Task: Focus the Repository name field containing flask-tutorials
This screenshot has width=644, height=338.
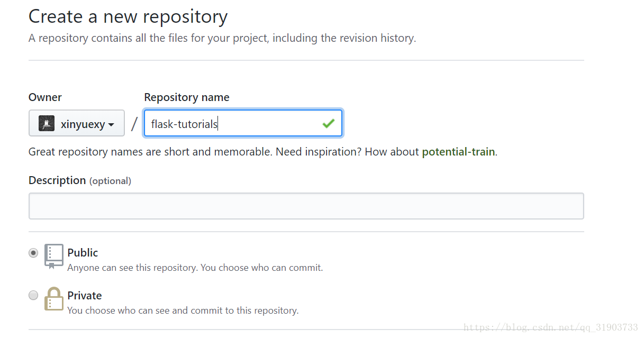Action: 243,123
